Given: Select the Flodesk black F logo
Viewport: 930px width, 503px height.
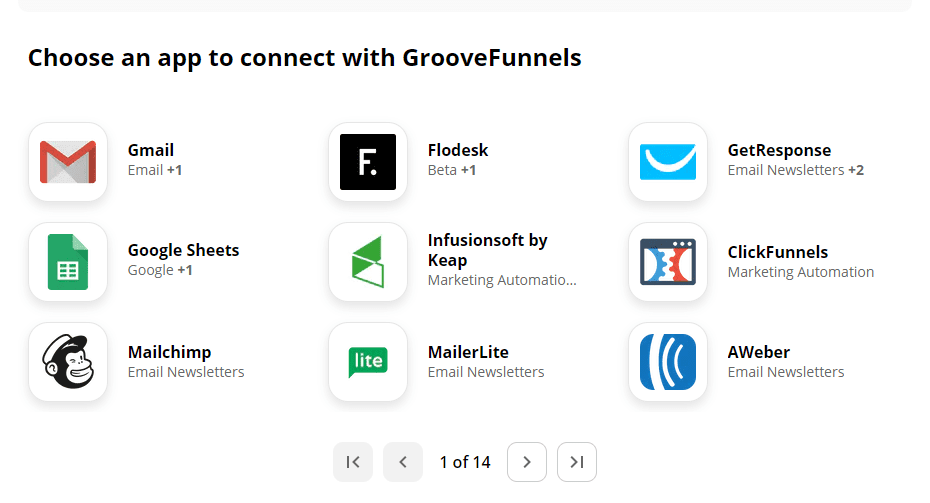Looking at the screenshot, I should coord(368,162).
